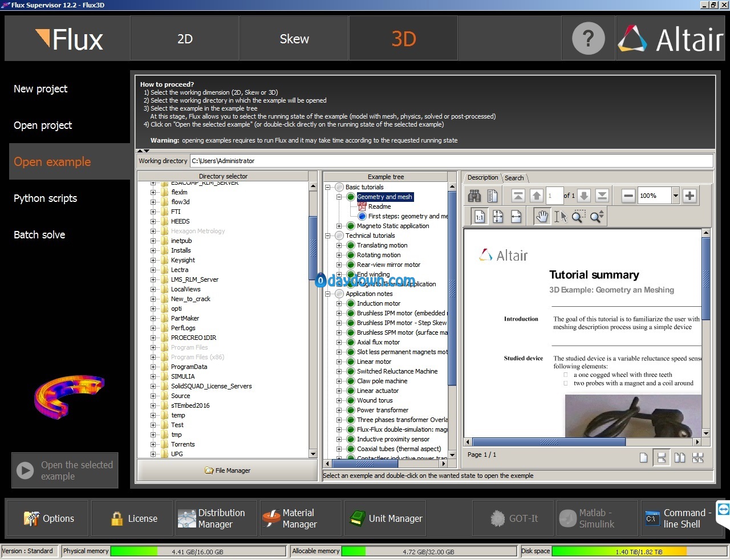The height and width of the screenshot is (560, 730).
Task: Set actual size 1:1 view
Action: point(480,217)
